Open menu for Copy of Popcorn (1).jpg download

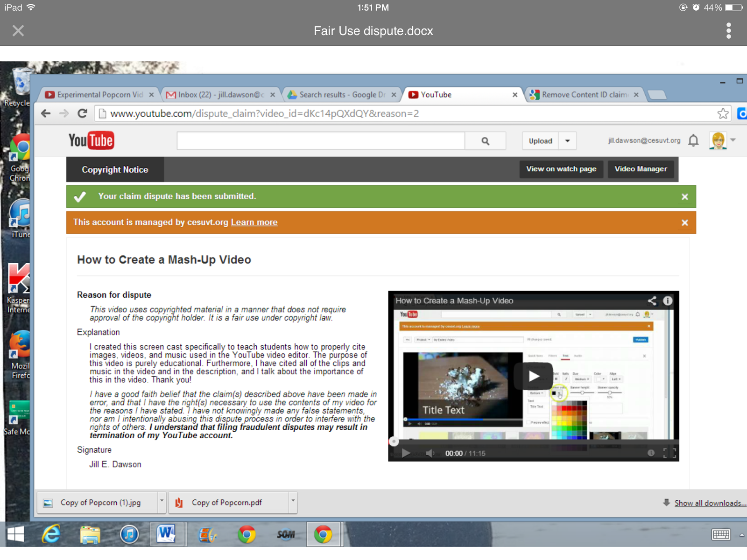[x=162, y=502]
